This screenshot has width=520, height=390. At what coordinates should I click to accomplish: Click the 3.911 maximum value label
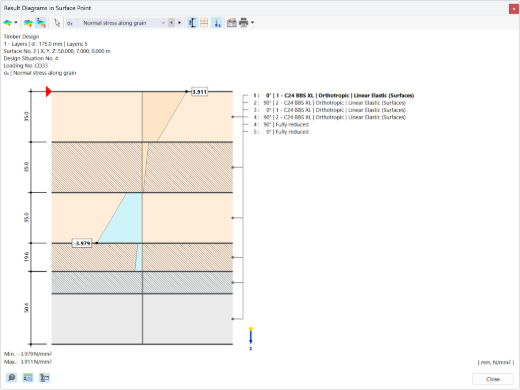click(x=199, y=92)
